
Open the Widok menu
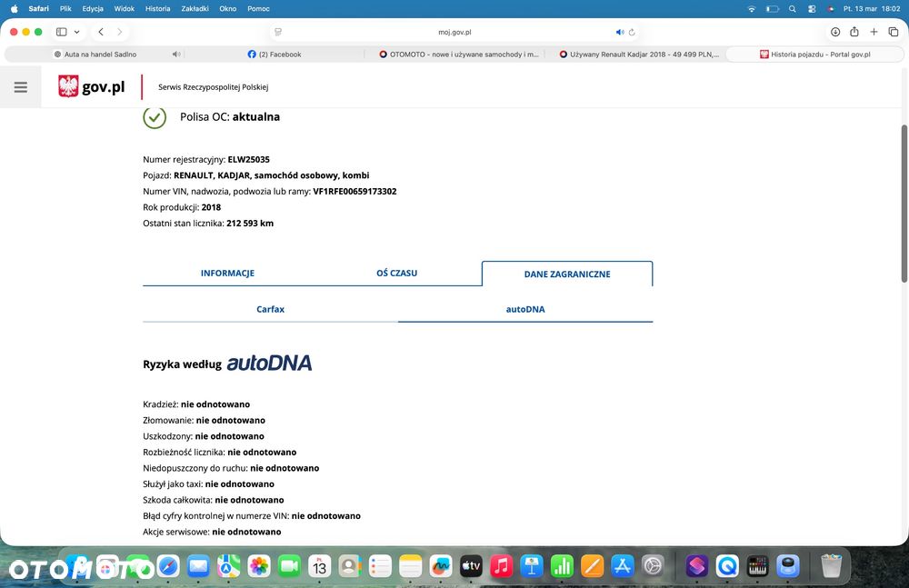click(x=124, y=9)
